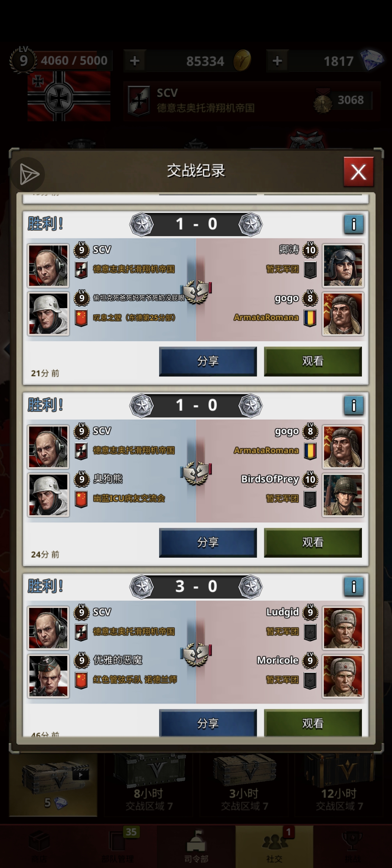Tap the paper-plane share icon beside 交战纪录

click(x=29, y=174)
